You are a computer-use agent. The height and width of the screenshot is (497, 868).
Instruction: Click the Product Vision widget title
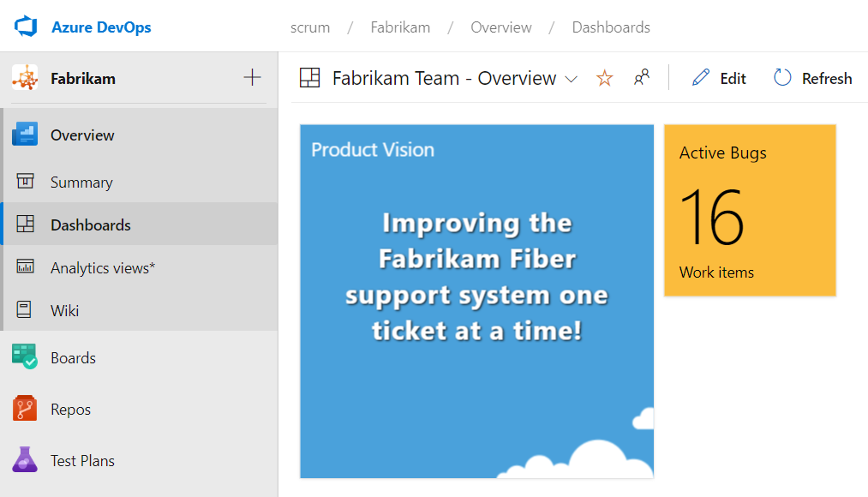tap(373, 150)
